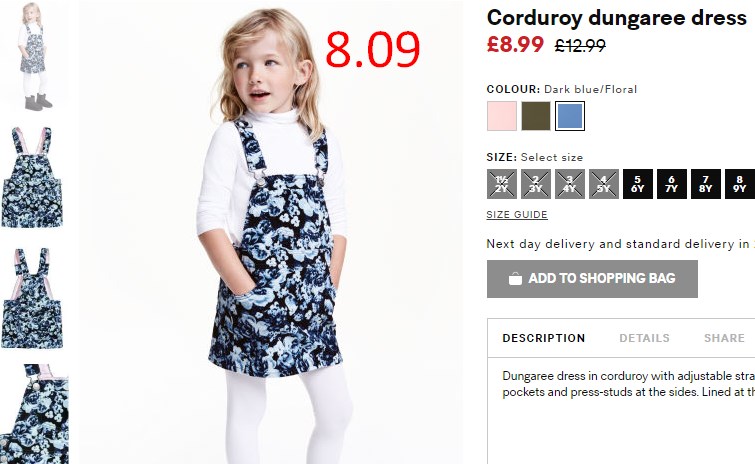Select the pink colour swatch
755x464 pixels.
point(501,116)
